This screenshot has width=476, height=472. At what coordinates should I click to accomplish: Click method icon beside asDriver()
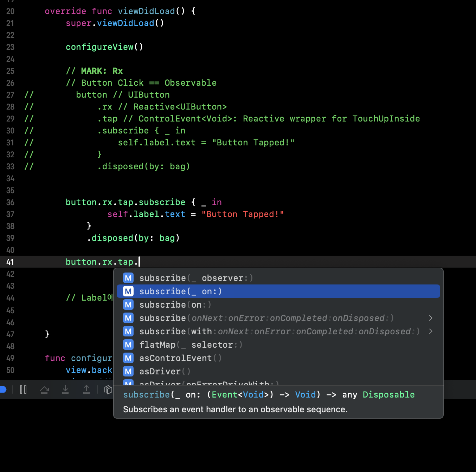tap(128, 372)
